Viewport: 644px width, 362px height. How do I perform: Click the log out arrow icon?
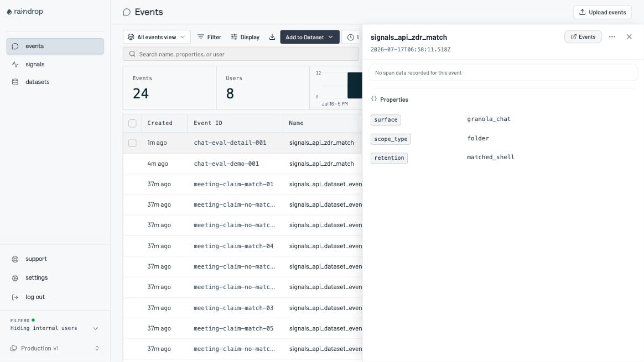coord(15,297)
